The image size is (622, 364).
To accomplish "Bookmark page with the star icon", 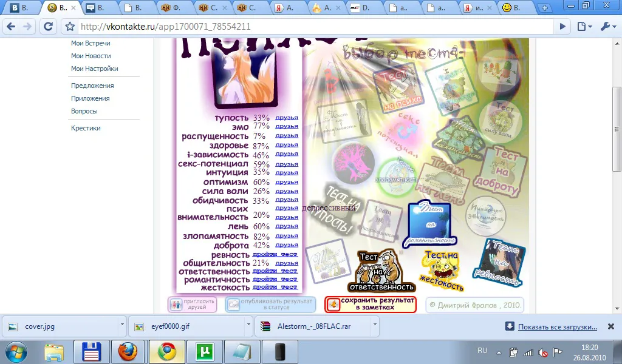I will coord(70,27).
